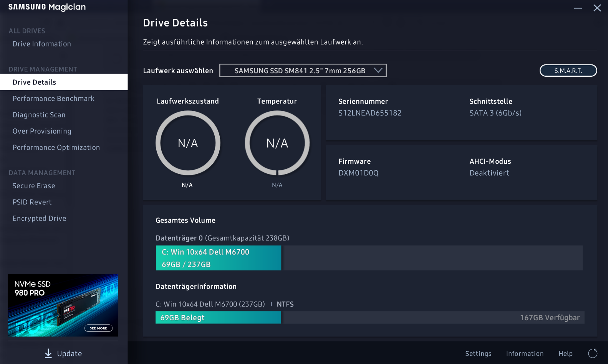Open Help from the bottom bar
The height and width of the screenshot is (364, 608).
point(565,354)
